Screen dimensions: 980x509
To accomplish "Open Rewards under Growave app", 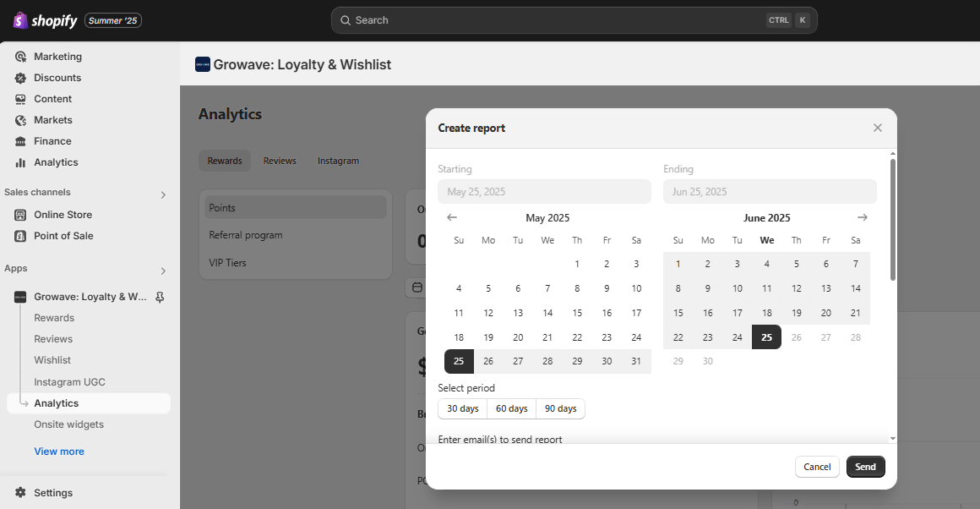I will [x=54, y=318].
